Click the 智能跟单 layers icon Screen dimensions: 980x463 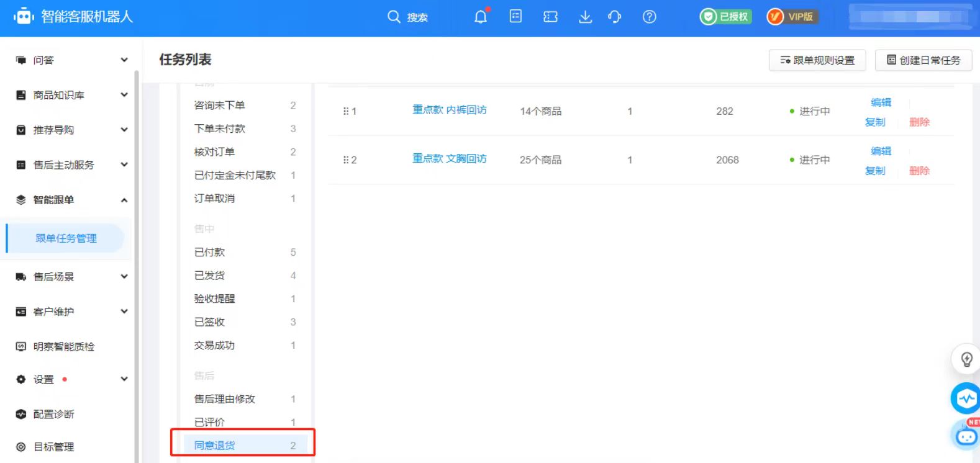[21, 200]
